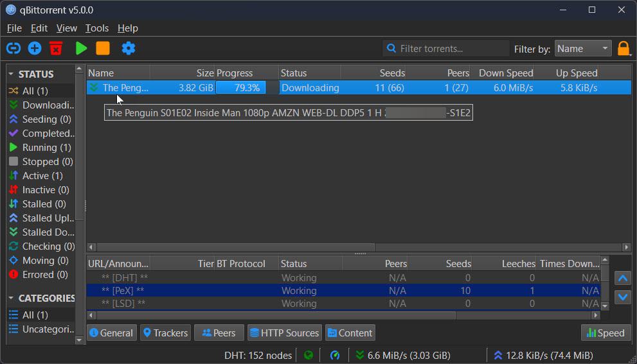Open the Help menu

tap(127, 28)
